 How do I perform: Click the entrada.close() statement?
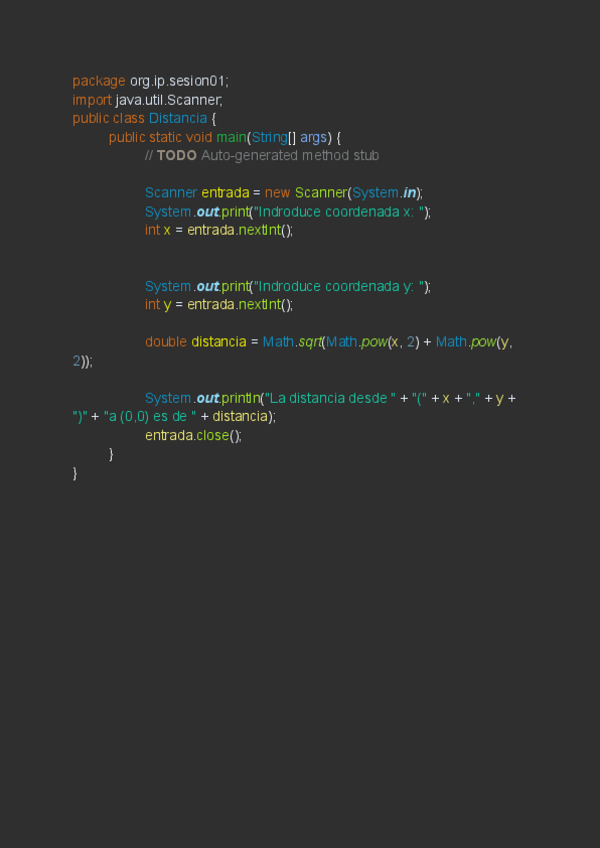(193, 435)
